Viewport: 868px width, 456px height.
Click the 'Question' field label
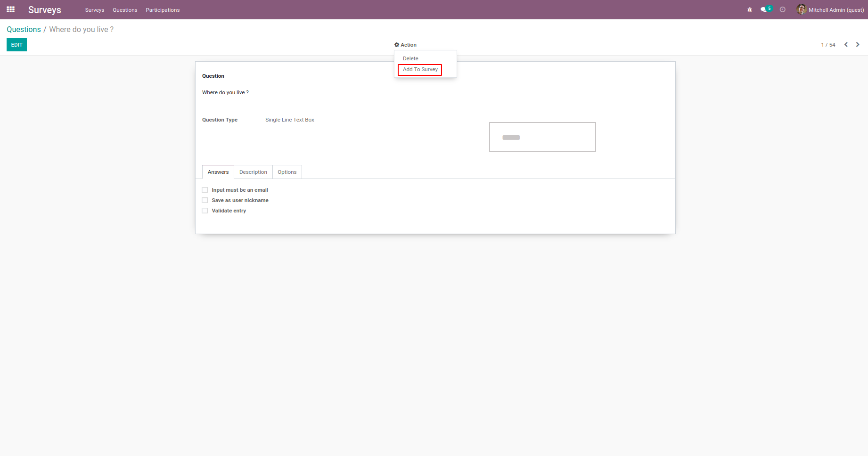click(213, 76)
